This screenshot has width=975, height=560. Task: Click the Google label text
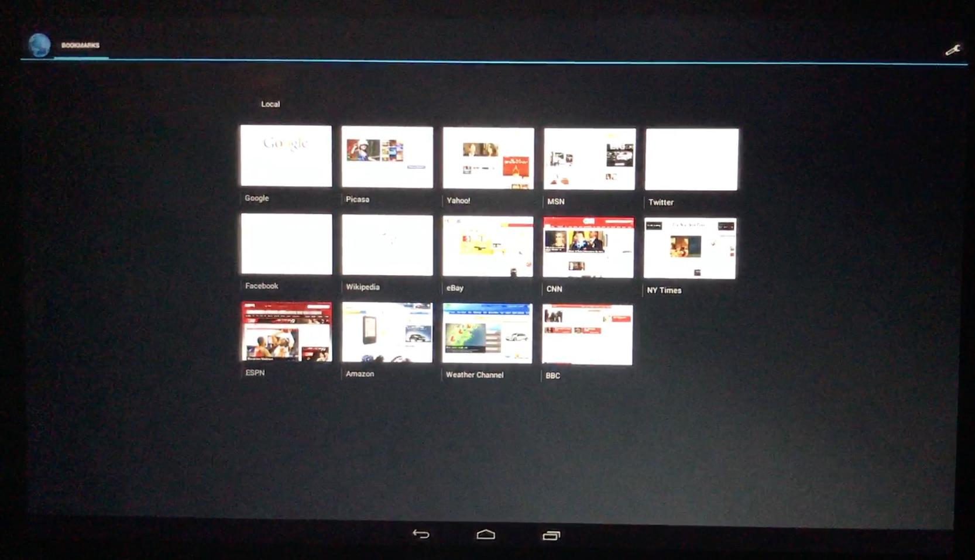257,198
